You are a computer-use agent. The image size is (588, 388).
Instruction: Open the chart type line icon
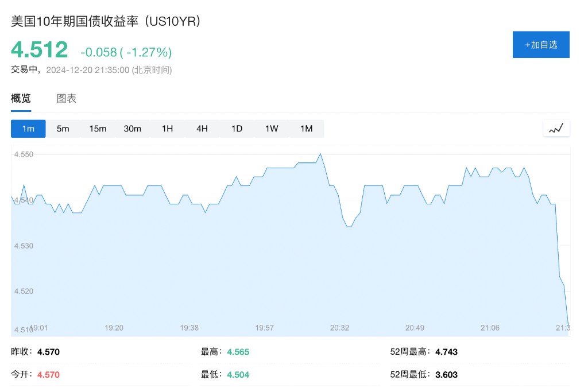[556, 129]
